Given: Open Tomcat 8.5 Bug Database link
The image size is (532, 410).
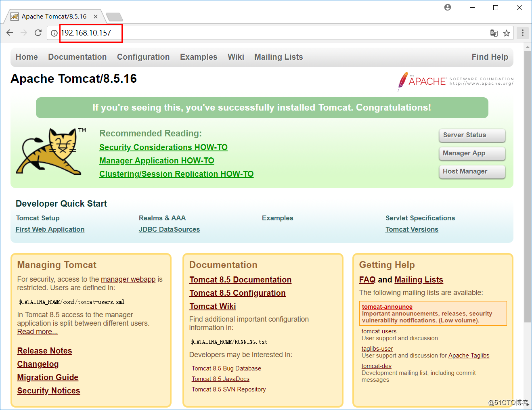Looking at the screenshot, I should 226,368.
